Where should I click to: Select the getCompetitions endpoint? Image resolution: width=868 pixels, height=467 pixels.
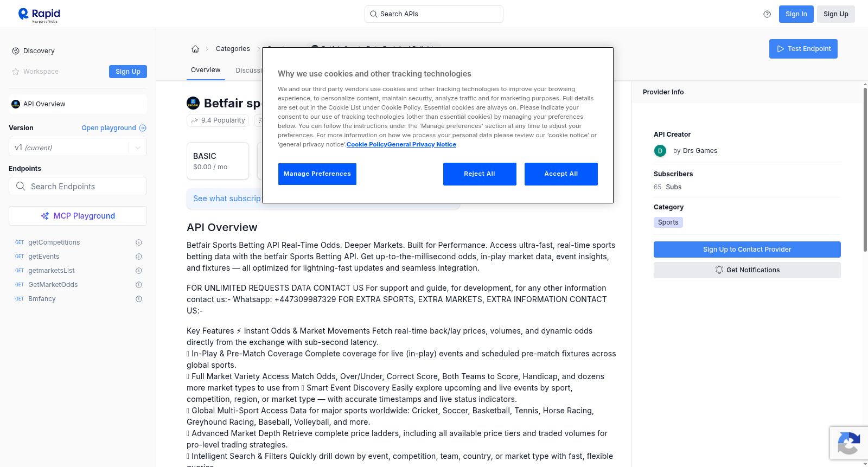(54, 242)
